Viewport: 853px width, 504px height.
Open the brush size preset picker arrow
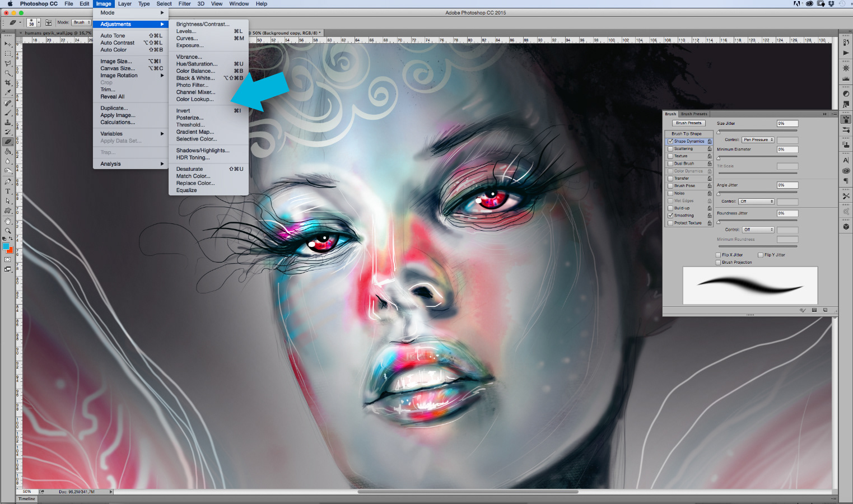click(39, 22)
